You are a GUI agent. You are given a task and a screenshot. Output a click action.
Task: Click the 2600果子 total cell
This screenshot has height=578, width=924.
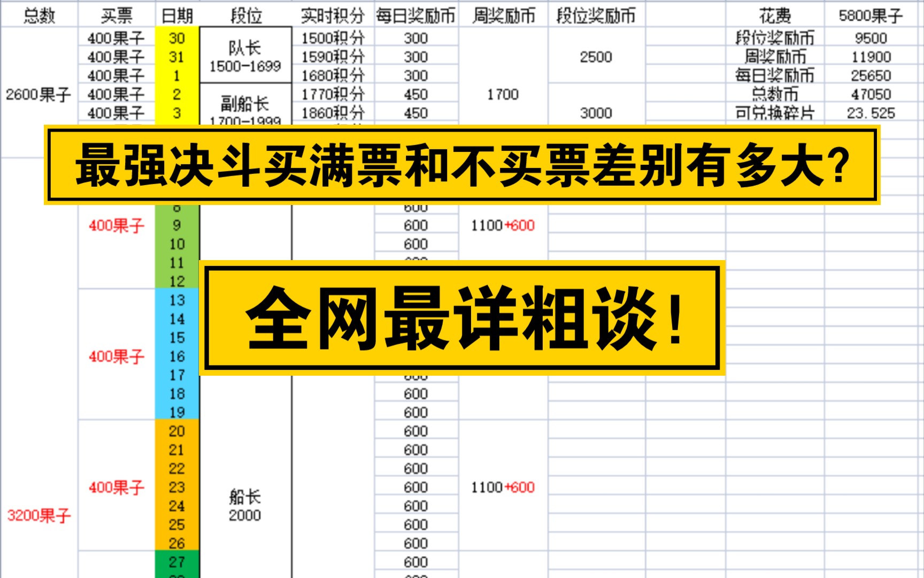(38, 95)
